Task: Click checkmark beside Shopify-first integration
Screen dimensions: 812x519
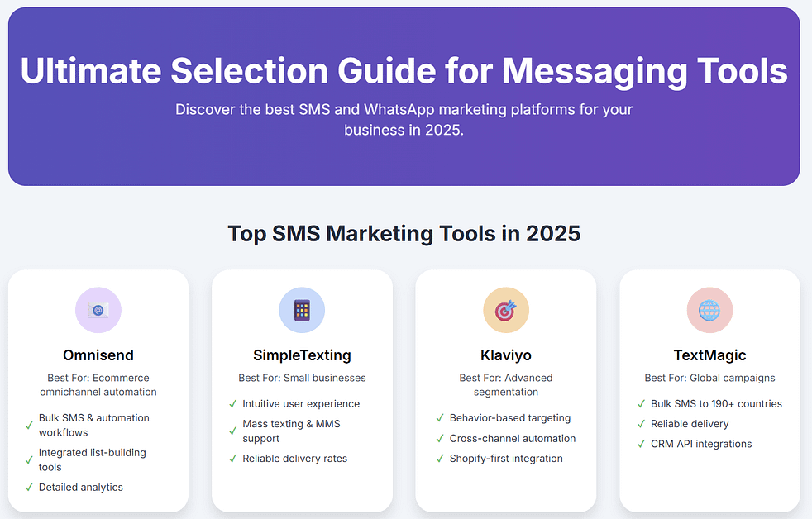Action: [440, 459]
